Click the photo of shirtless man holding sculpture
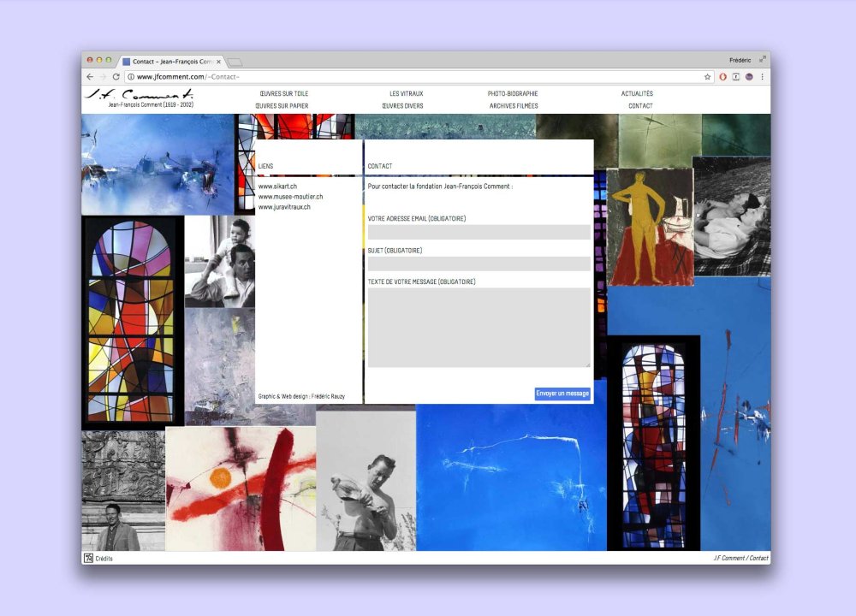Viewport: 856px width, 616px height. (366, 481)
